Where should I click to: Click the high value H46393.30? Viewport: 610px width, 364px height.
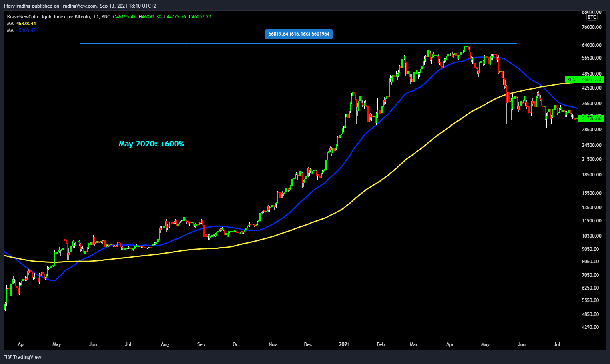point(150,17)
